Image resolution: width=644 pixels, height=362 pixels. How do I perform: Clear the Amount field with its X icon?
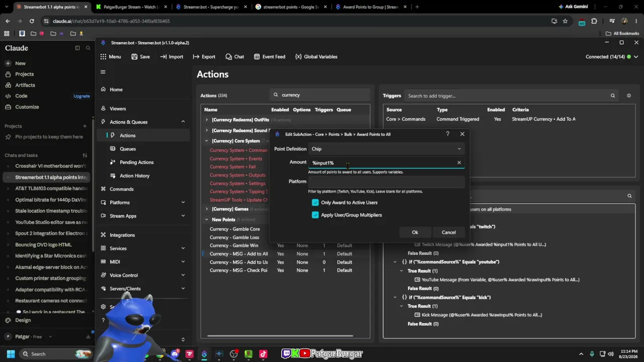(x=459, y=163)
